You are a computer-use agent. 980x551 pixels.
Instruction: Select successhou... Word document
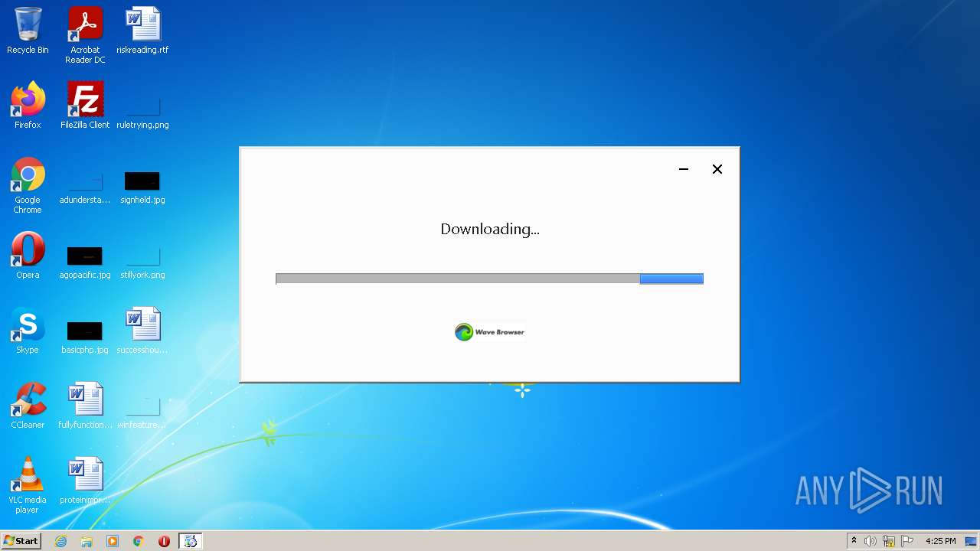coord(142,331)
